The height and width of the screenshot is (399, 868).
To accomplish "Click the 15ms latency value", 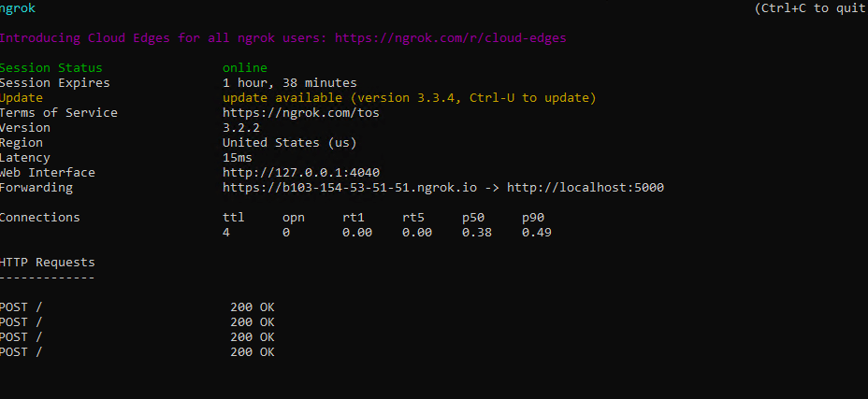I will click(x=237, y=158).
